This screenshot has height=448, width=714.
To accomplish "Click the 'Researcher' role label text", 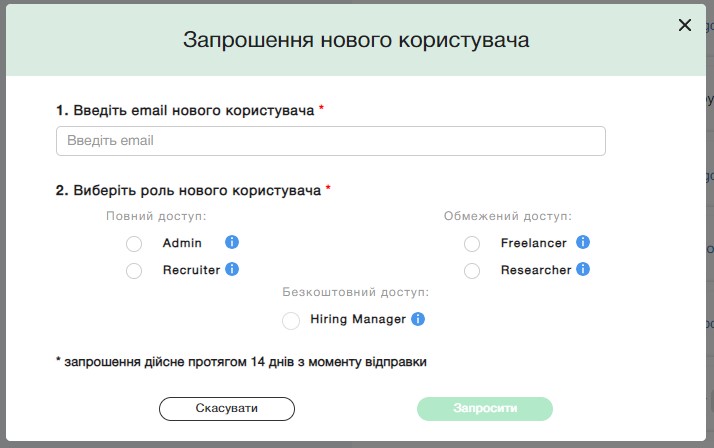I will coord(536,270).
